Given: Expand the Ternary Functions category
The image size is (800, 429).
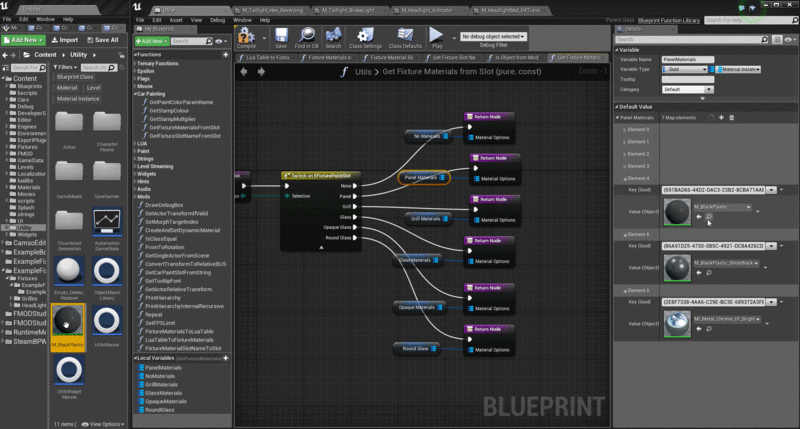Looking at the screenshot, I should [135, 64].
